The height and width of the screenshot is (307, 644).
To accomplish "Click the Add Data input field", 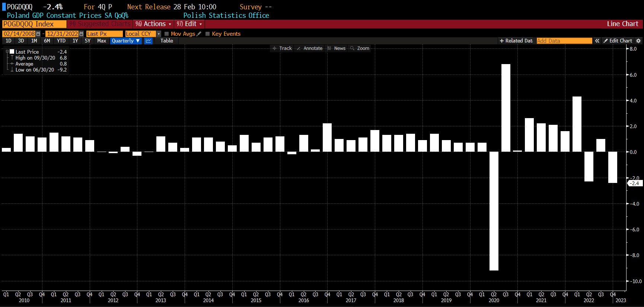I will tap(564, 41).
